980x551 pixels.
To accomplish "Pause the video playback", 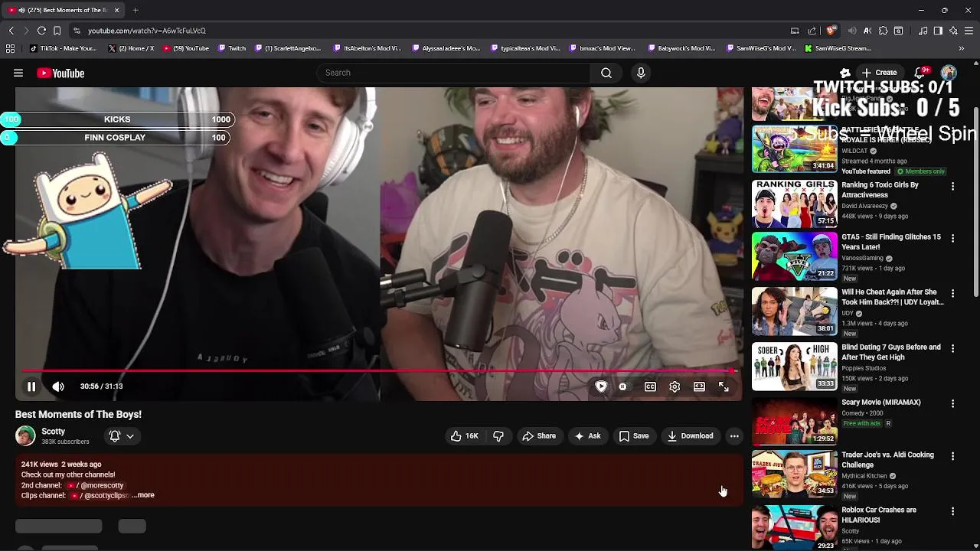I will coord(31,386).
